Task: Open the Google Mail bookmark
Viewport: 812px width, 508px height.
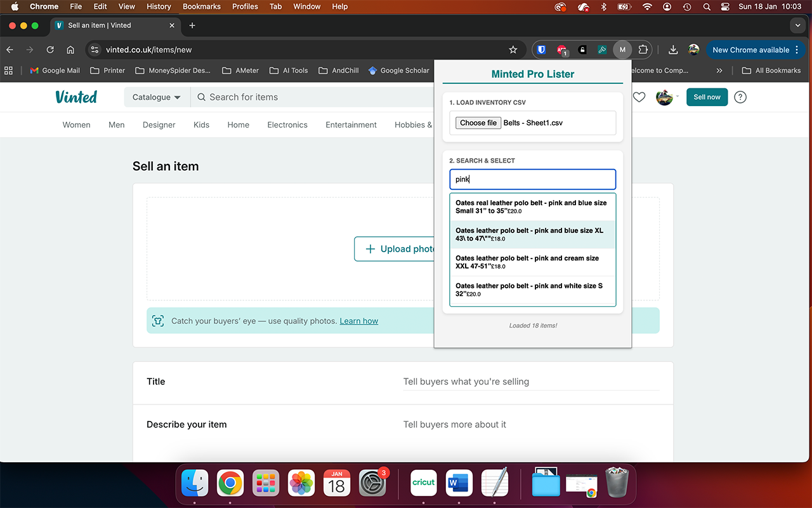Action: tap(55, 70)
